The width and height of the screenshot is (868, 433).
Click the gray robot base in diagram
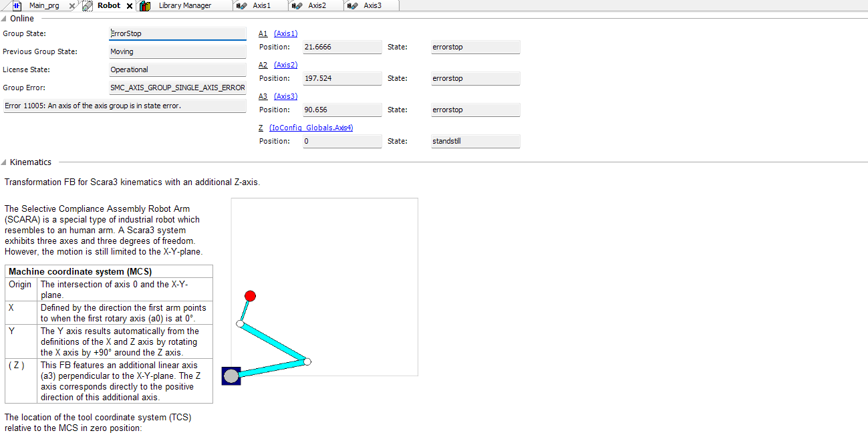click(231, 376)
